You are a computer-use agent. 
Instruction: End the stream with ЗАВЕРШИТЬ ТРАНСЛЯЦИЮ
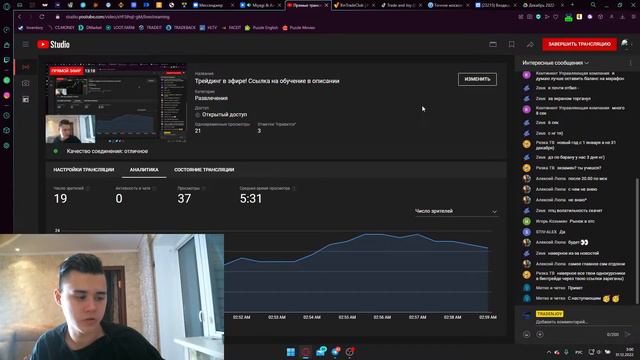pyautogui.click(x=579, y=44)
